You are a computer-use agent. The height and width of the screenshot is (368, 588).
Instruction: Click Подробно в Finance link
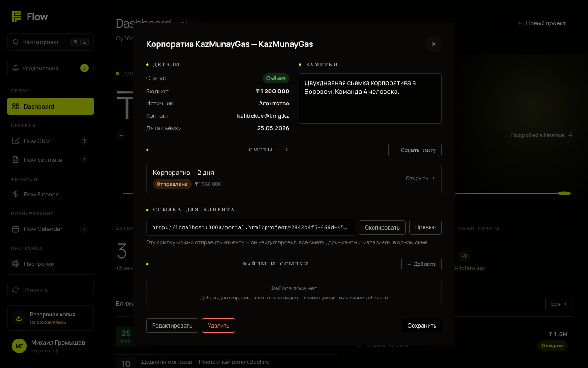(x=542, y=135)
